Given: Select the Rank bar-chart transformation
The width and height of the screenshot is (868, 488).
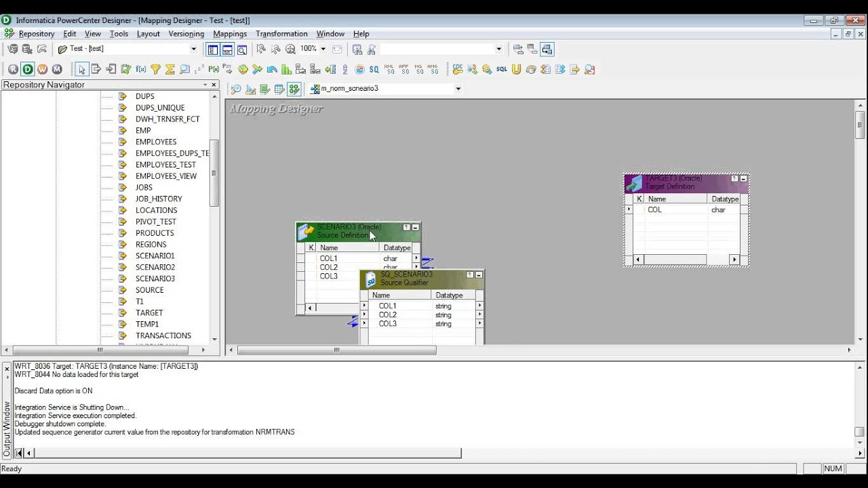Looking at the screenshot, I should pyautogui.click(x=286, y=69).
